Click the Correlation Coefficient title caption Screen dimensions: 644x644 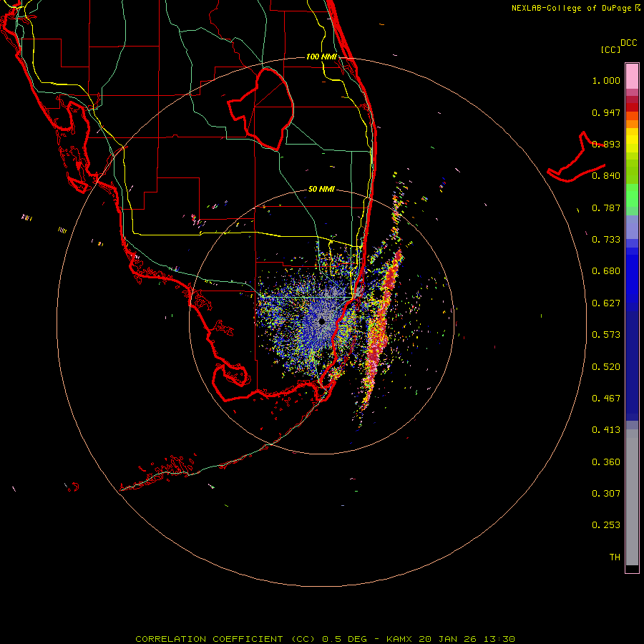click(x=325, y=639)
